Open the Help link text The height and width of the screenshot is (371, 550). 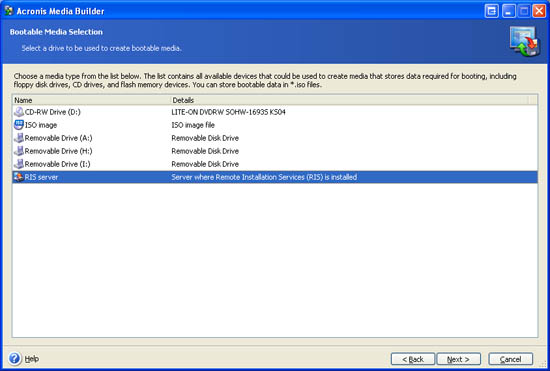tap(32, 359)
